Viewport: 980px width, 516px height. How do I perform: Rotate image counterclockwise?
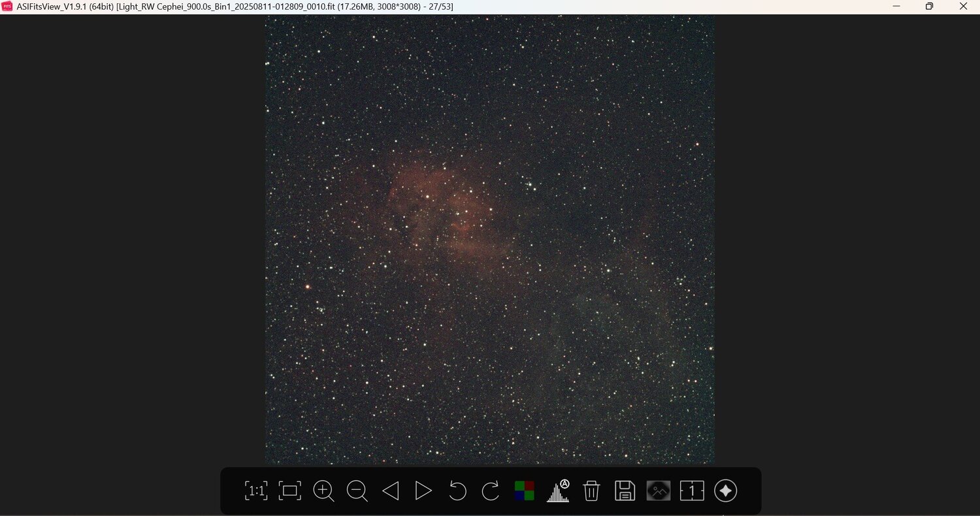tap(457, 491)
